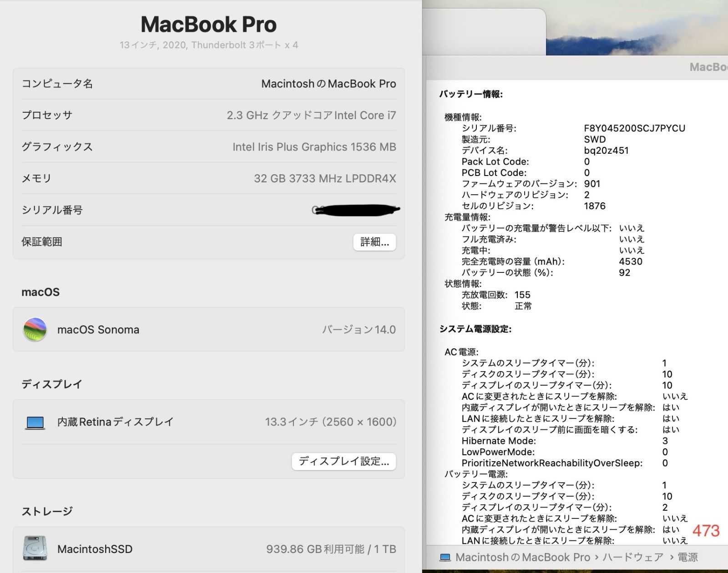
Task: Open warranty coverage 詳細… button
Action: pos(374,242)
